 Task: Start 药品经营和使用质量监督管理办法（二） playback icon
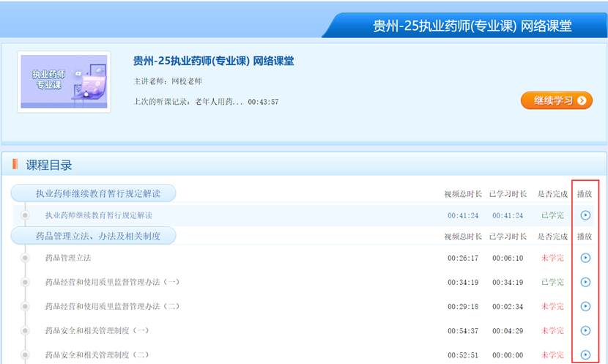[585, 306]
